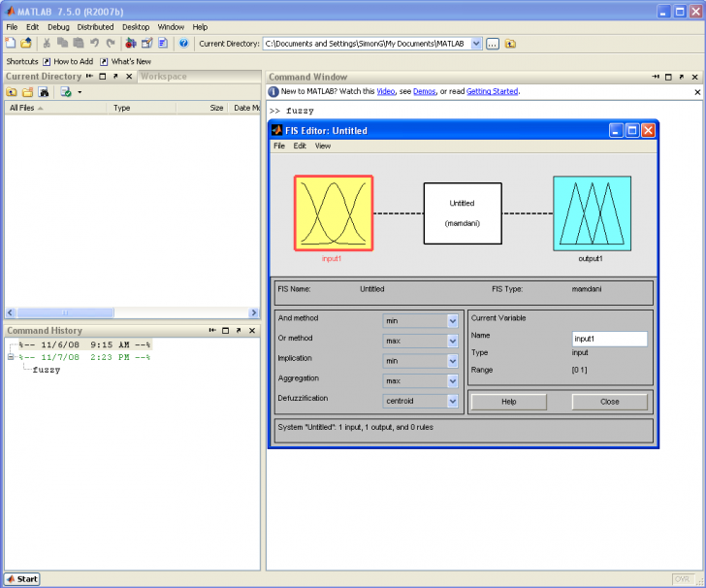Click the blue Help question mark icon
Image resolution: width=706 pixels, height=588 pixels.
click(x=183, y=44)
